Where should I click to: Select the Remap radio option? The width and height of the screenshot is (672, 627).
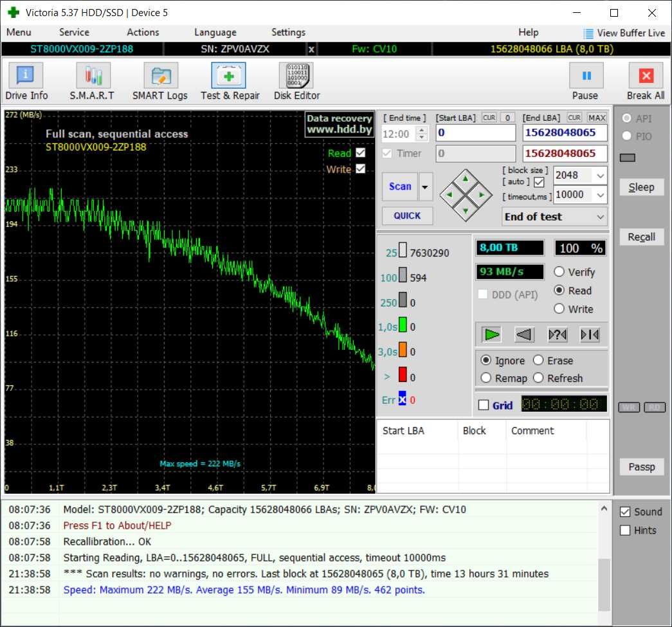point(486,377)
